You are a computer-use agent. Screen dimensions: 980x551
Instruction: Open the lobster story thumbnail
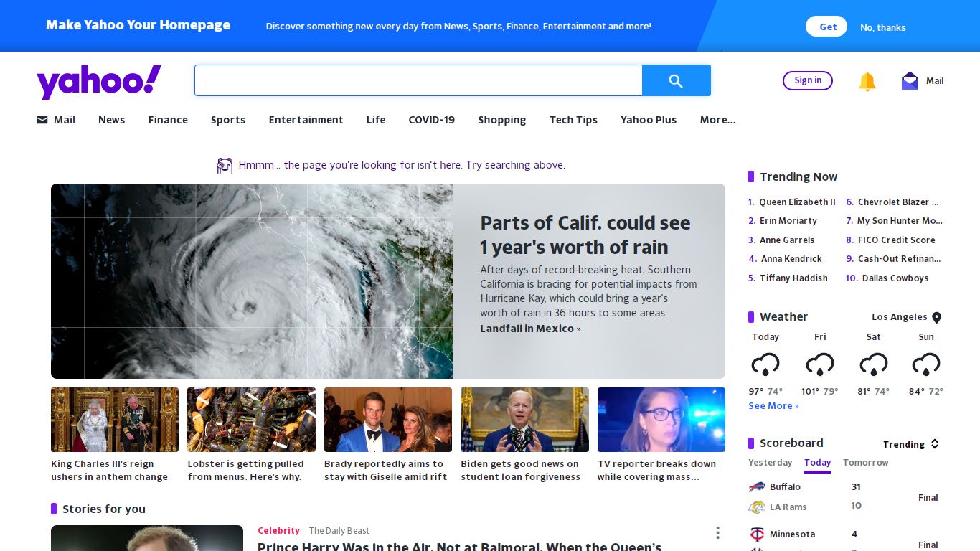(251, 420)
